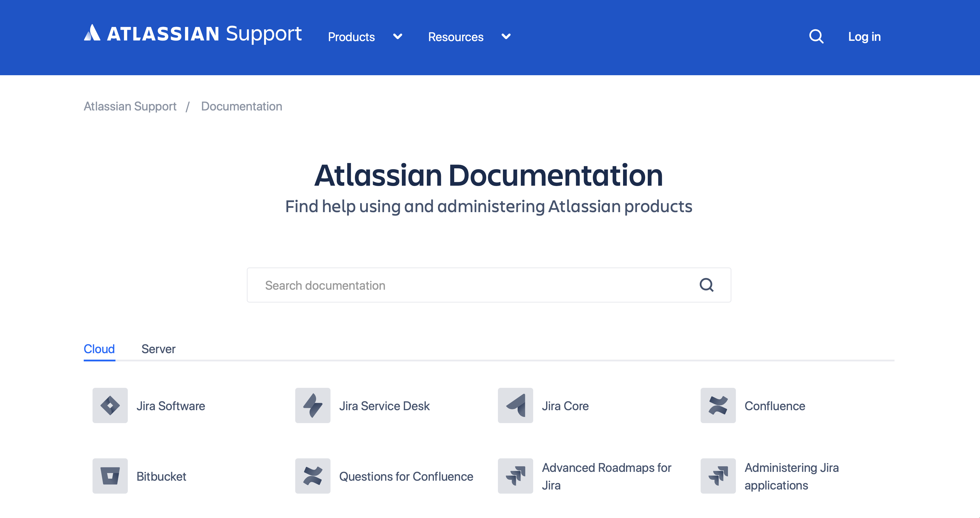Open the header search magnifier icon
Image resolution: width=980 pixels, height=518 pixels.
click(x=816, y=36)
